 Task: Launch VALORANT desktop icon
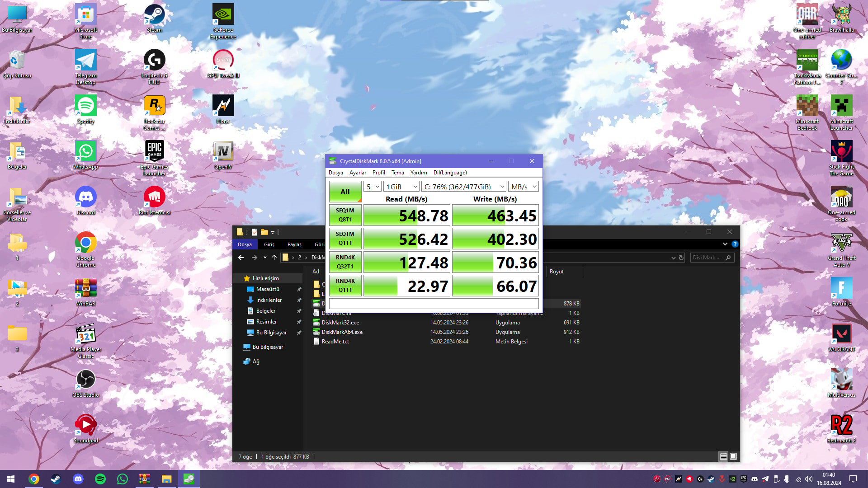[x=841, y=338]
